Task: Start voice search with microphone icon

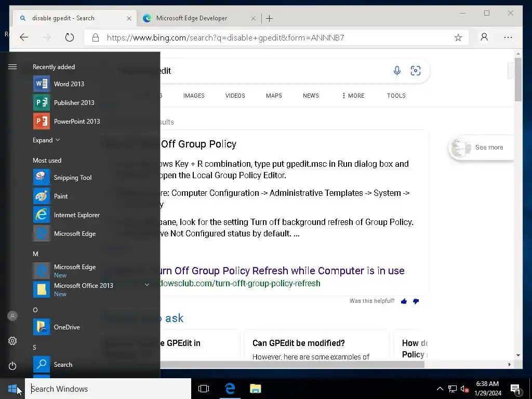Action: tap(397, 71)
